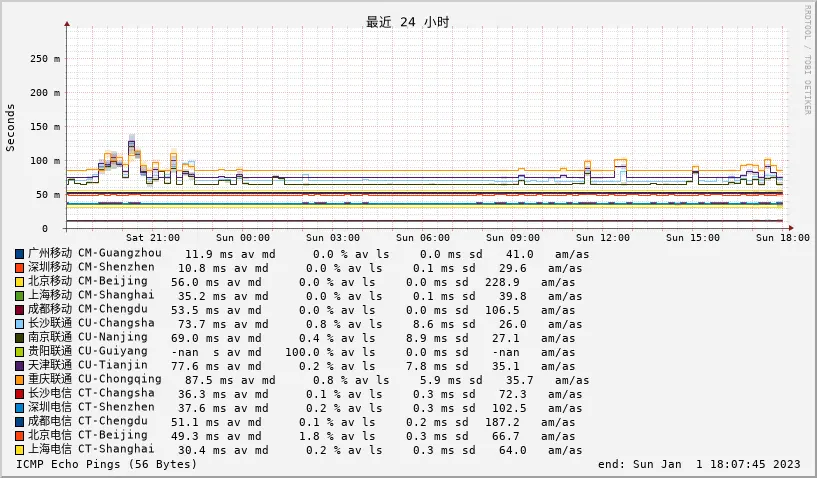Click the chart title 最近 24 小时
The height and width of the screenshot is (478, 817).
(x=408, y=22)
